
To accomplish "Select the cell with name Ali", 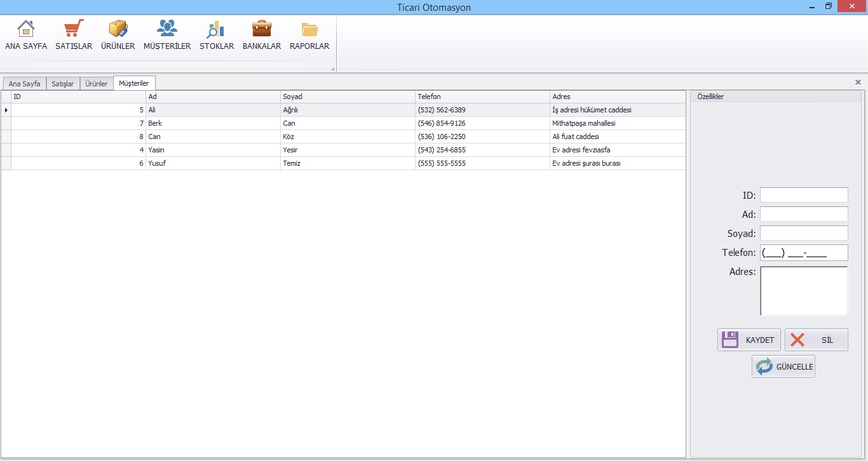I will point(214,110).
